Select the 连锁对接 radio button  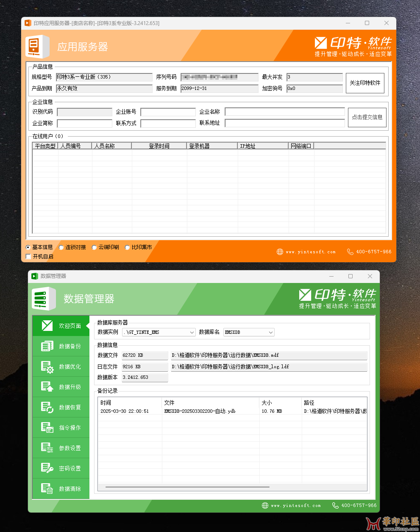61,247
